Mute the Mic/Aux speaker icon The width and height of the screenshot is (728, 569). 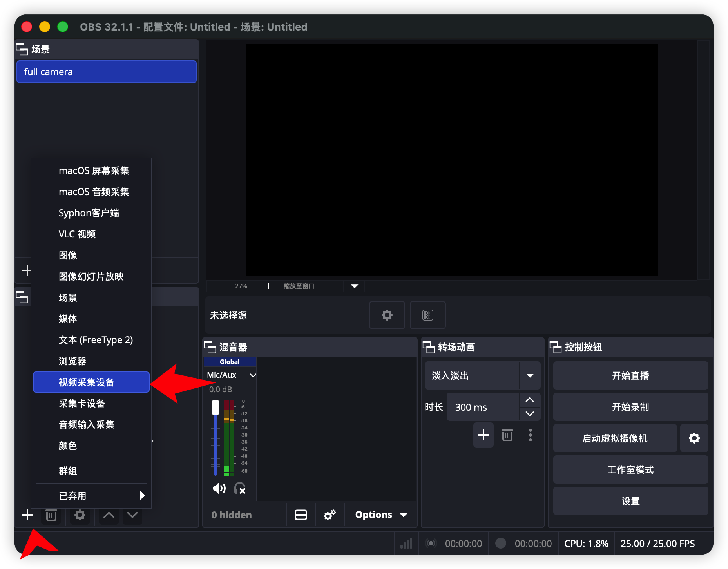tap(219, 488)
